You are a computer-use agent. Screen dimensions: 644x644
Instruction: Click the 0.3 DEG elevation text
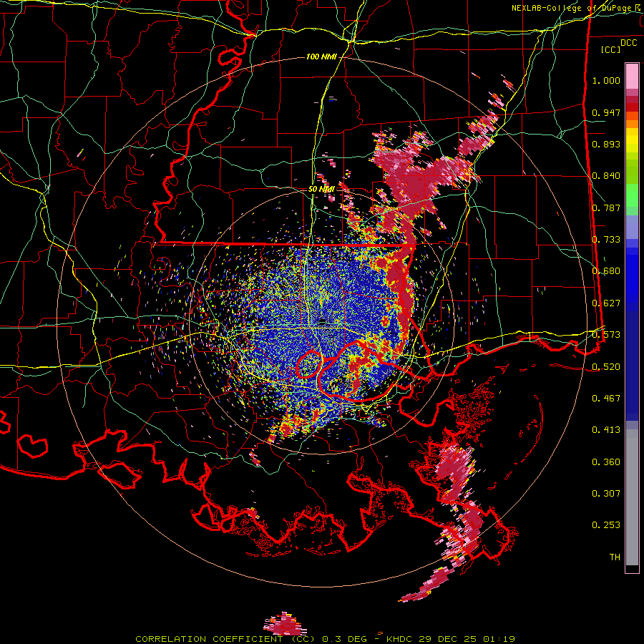pos(344,639)
